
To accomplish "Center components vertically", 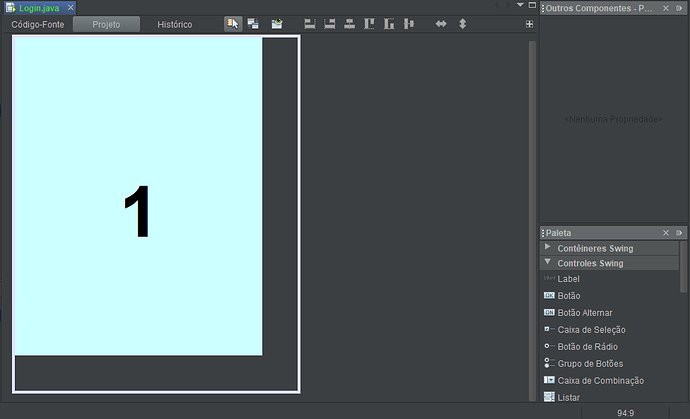I will tap(409, 24).
